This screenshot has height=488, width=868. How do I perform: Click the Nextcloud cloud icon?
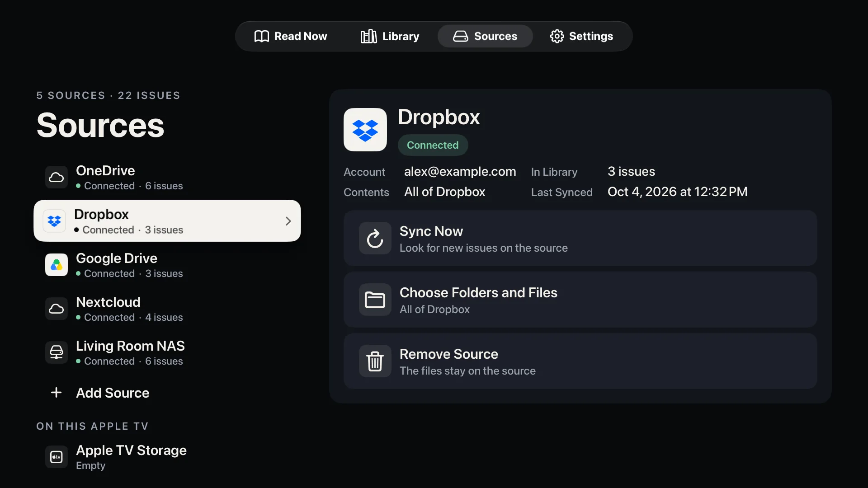[57, 309]
